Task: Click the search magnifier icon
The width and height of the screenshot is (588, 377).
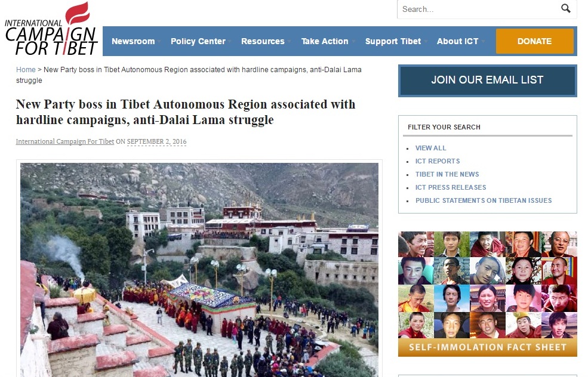Action: pos(565,8)
